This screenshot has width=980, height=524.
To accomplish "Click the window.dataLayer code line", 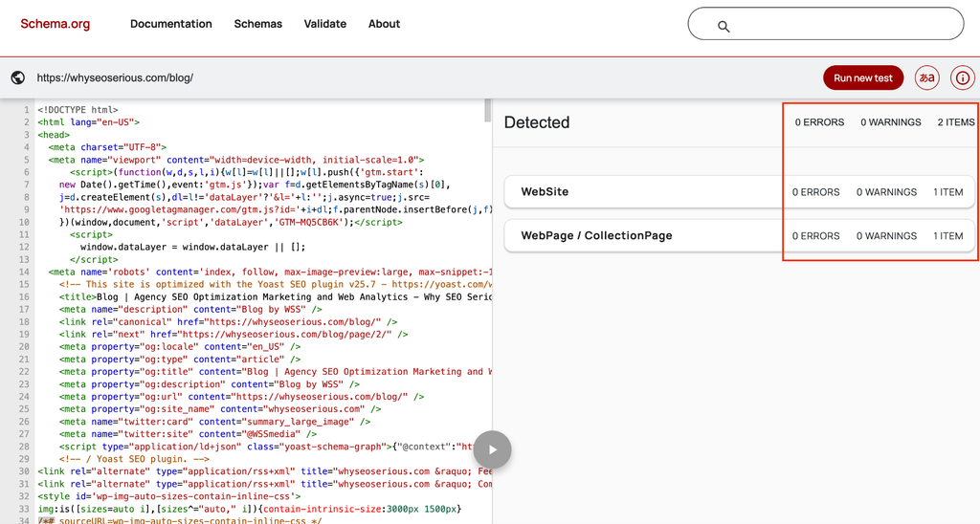I will click(193, 248).
